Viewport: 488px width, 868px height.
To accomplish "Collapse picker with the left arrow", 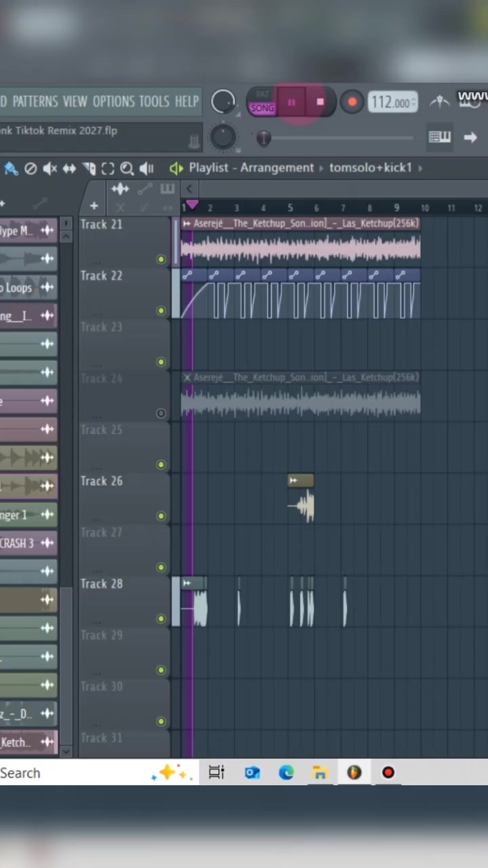I will point(190,189).
